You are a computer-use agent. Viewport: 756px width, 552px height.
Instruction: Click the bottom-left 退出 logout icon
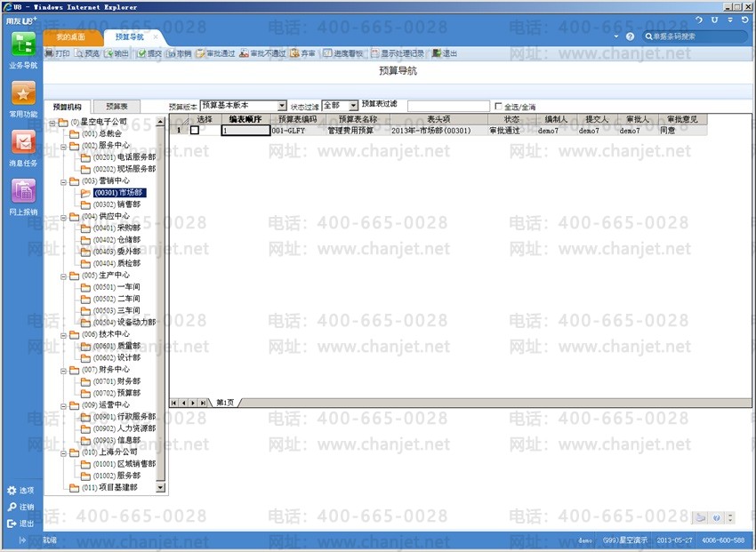pos(12,523)
